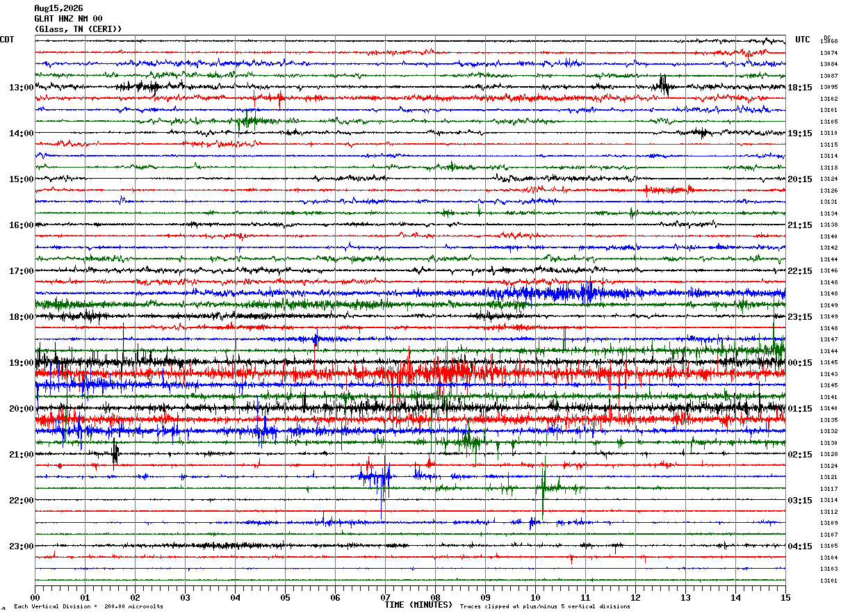Click the 22:15 UTC time label
841x616 pixels.
pyautogui.click(x=800, y=271)
